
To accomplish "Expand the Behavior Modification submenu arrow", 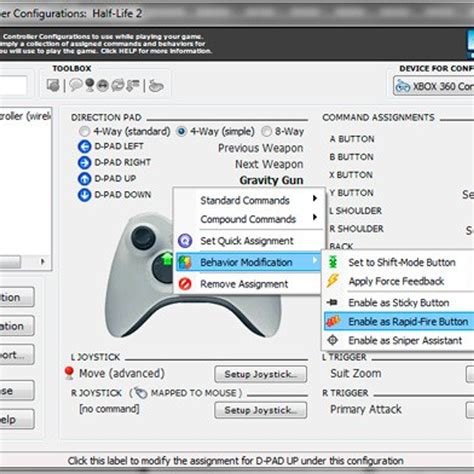I will [315, 260].
